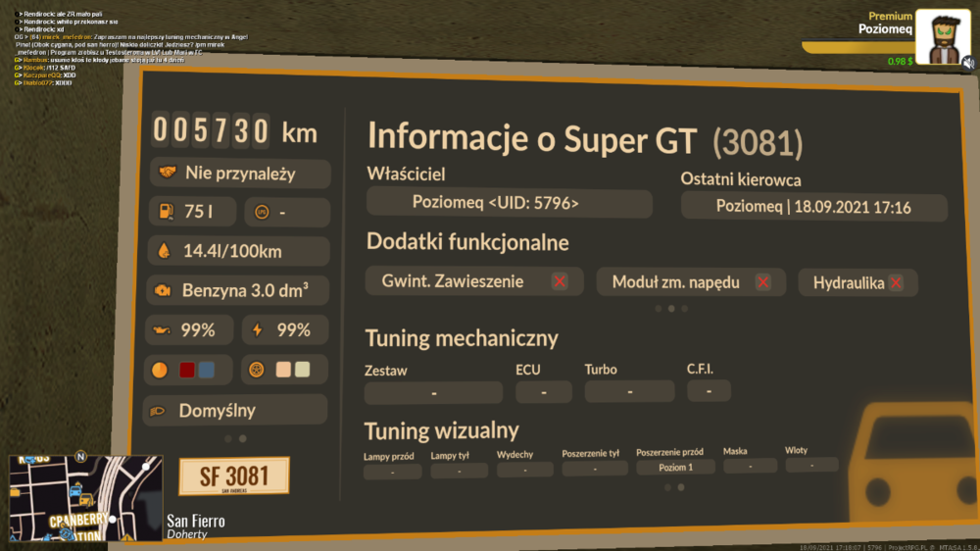This screenshot has height=551, width=980.
Task: Open the Lampy przód value field
Action: (x=393, y=472)
